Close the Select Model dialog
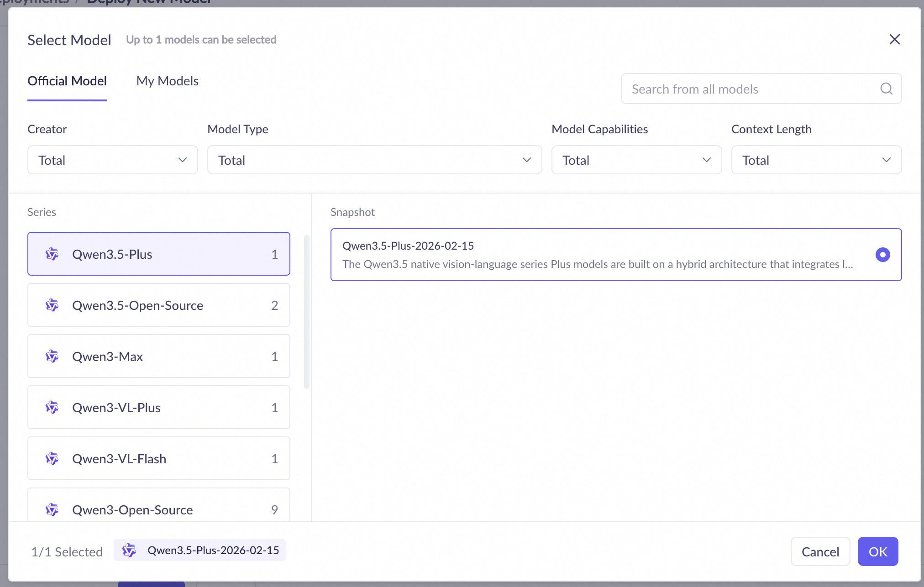Image resolution: width=924 pixels, height=587 pixels. [x=894, y=40]
